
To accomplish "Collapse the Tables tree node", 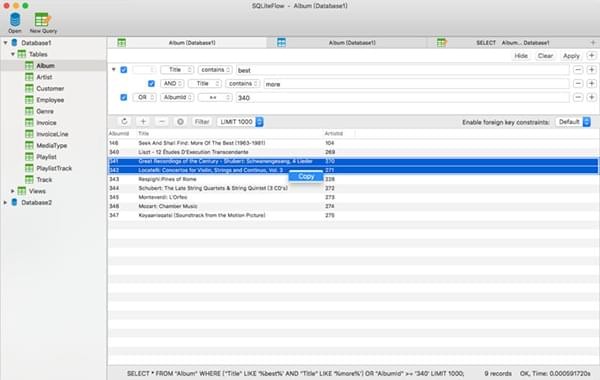I will (x=13, y=54).
